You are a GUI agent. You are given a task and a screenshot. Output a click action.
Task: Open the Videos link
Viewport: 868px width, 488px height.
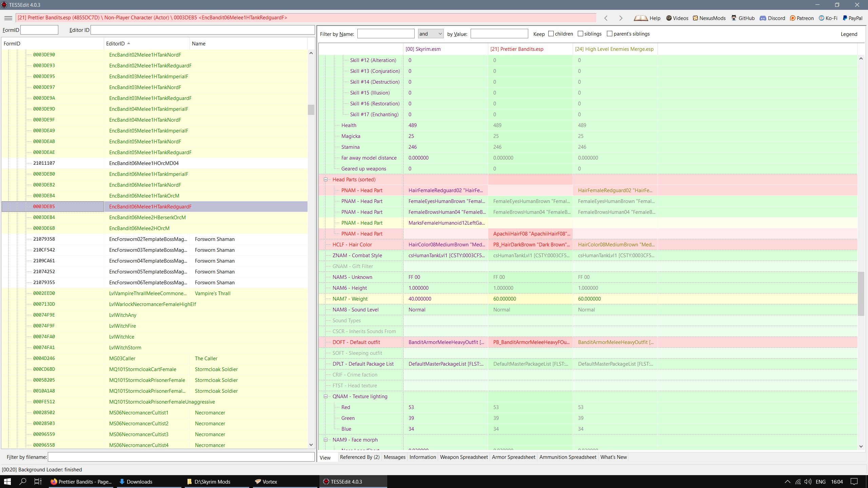click(677, 18)
